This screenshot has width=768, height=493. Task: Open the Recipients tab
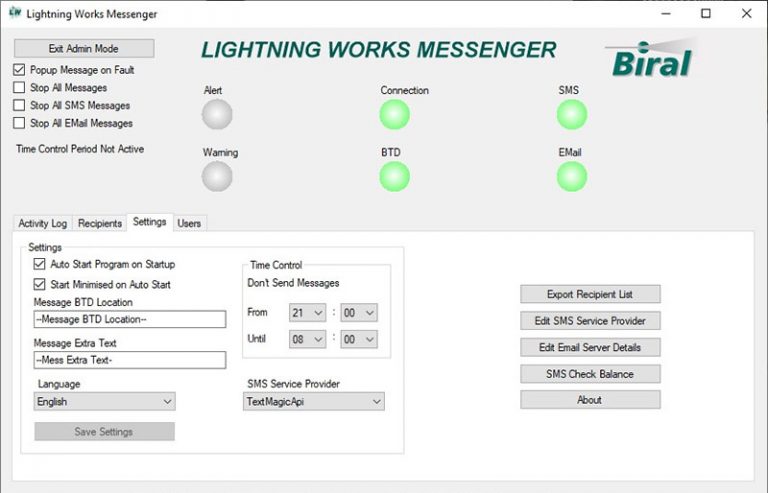click(x=100, y=224)
